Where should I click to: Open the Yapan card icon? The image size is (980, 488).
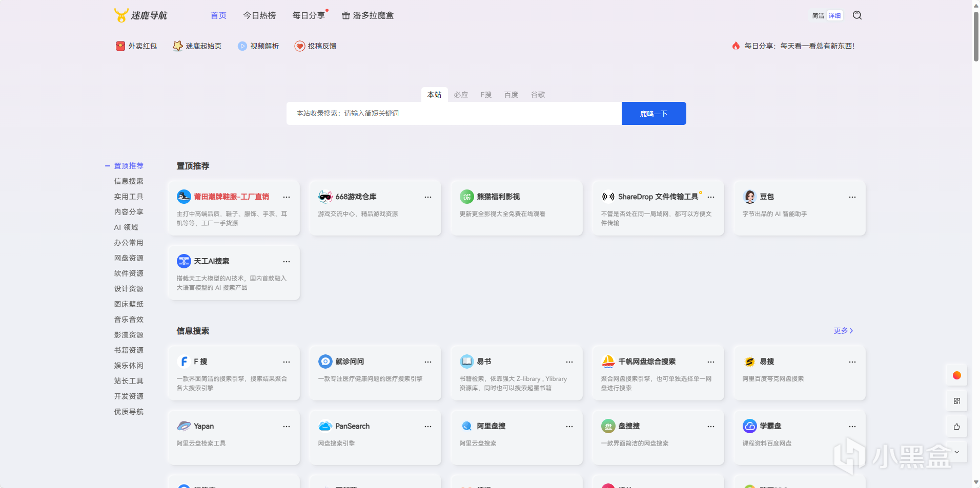(x=184, y=426)
